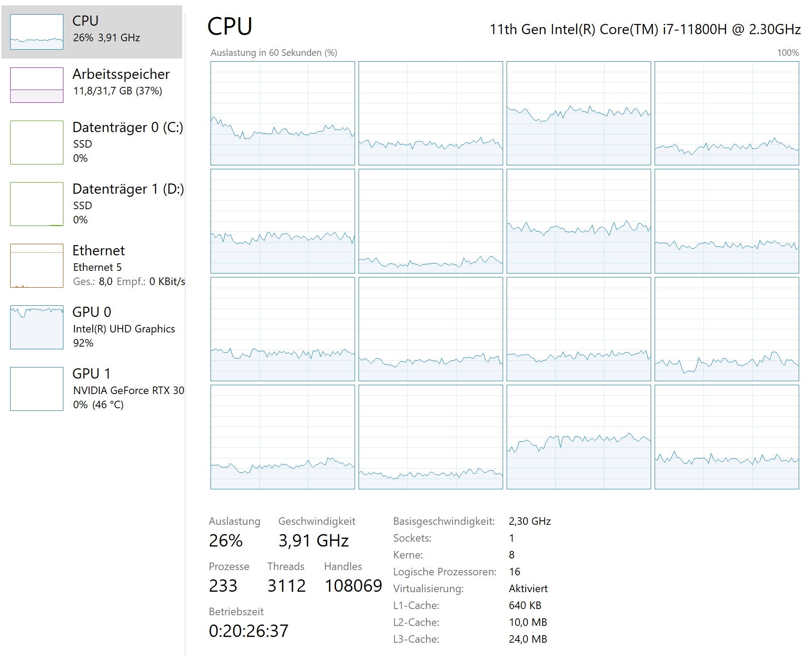The image size is (812, 656).
Task: Select the Ethernet network graph thumbnail
Action: (x=37, y=266)
